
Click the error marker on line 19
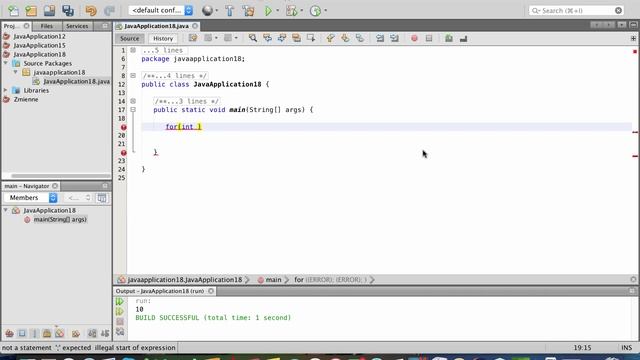[123, 127]
